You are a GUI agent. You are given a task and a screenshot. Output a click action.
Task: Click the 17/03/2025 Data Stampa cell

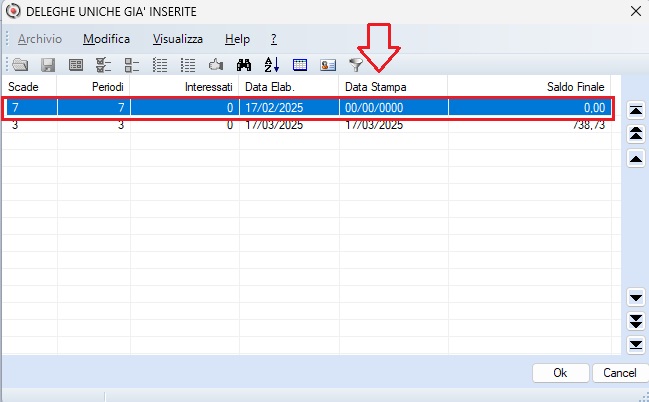coord(393,125)
